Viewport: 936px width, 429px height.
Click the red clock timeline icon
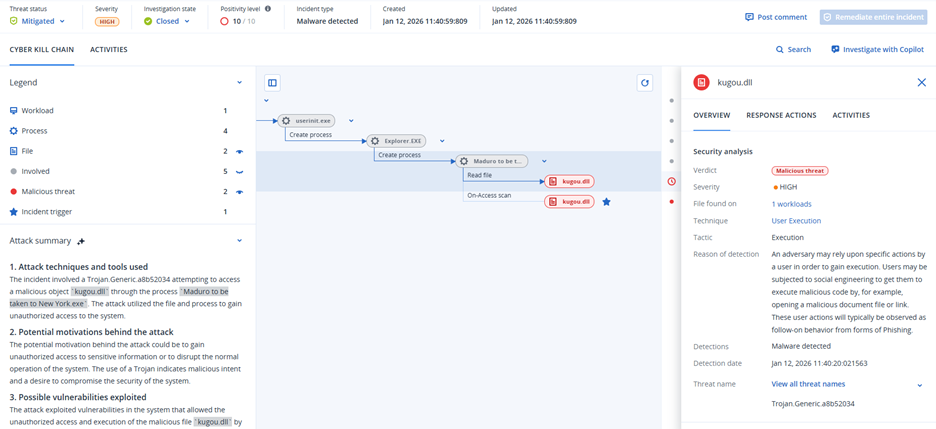(x=671, y=181)
